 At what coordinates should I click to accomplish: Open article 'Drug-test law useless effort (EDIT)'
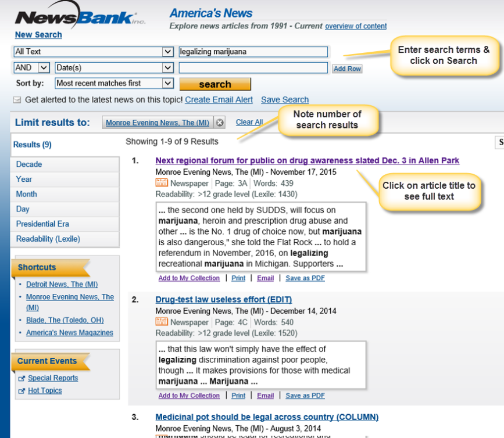(x=224, y=300)
